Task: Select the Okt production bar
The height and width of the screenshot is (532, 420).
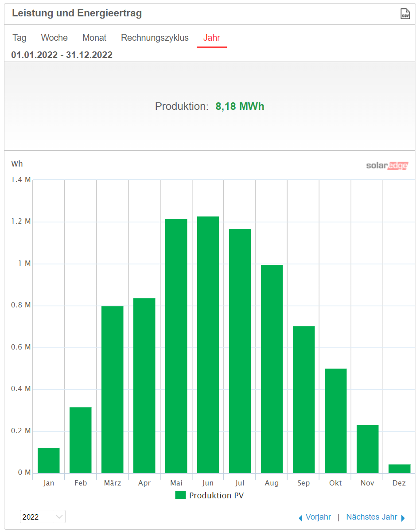Action: [x=336, y=421]
